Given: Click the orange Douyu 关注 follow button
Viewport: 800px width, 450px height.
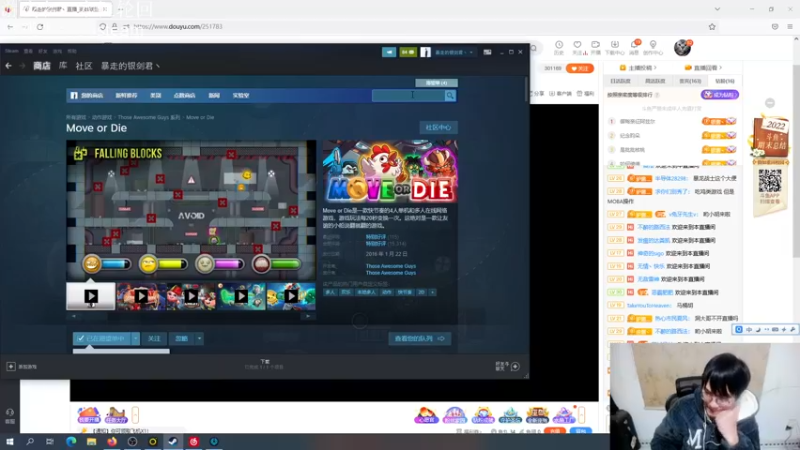Looking at the screenshot, I should pos(580,68).
